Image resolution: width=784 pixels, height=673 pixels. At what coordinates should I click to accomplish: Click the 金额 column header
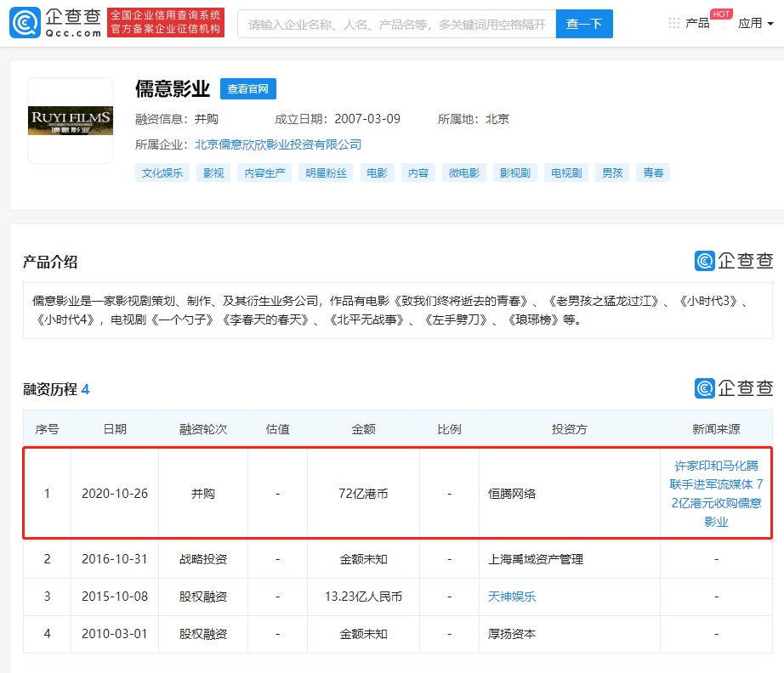pyautogui.click(x=363, y=429)
